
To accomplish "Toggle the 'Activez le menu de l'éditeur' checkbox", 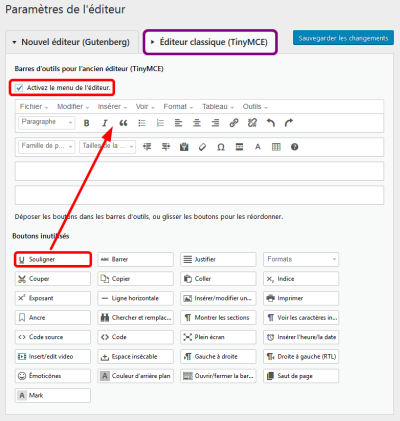I will 19,88.
